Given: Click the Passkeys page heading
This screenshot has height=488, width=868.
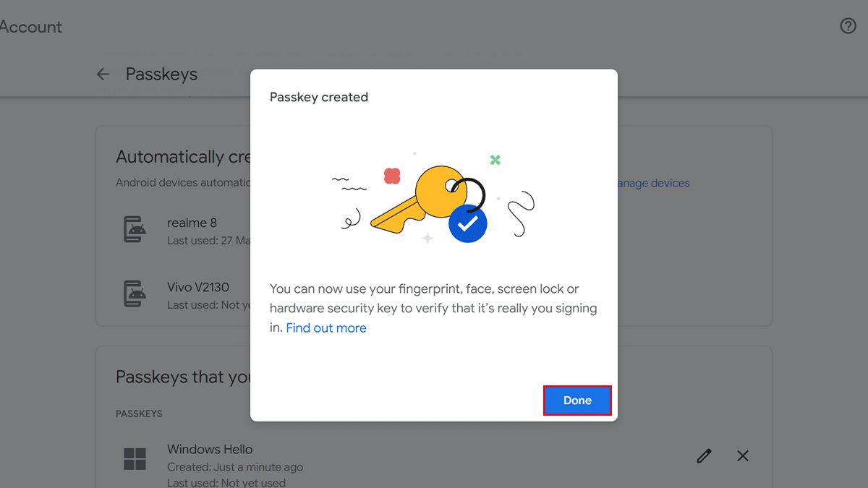Looking at the screenshot, I should pos(161,74).
